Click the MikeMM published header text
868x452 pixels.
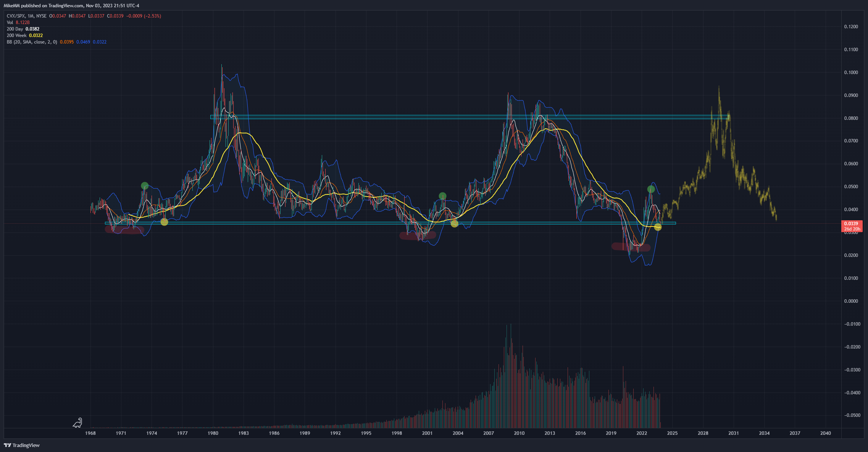pyautogui.click(x=71, y=6)
